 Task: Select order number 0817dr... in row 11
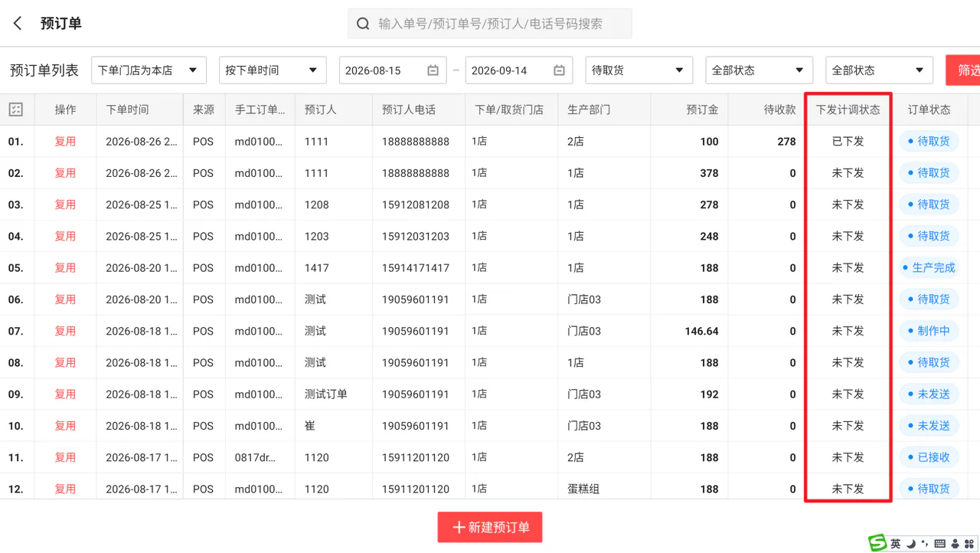coord(256,457)
